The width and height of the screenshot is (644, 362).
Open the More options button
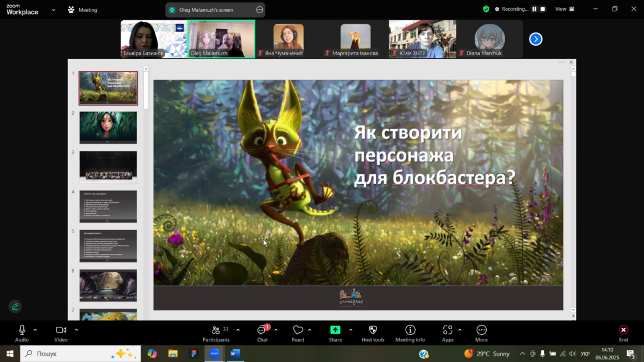click(481, 333)
